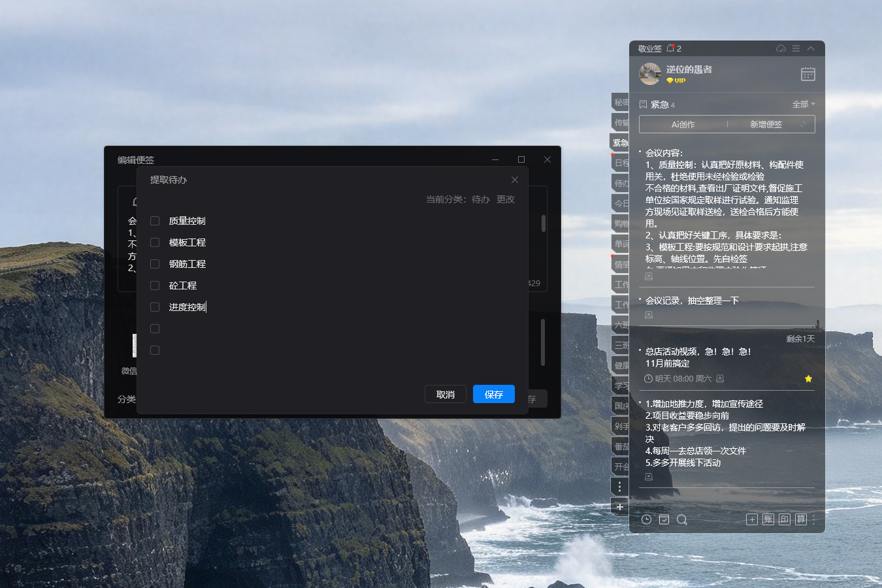Switch to the 待办 sidebar tab
This screenshot has height=588, width=882.
(x=621, y=183)
